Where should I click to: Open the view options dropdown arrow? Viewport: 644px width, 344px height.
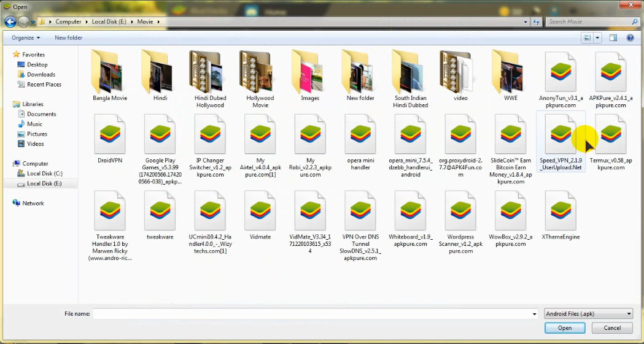[x=597, y=38]
